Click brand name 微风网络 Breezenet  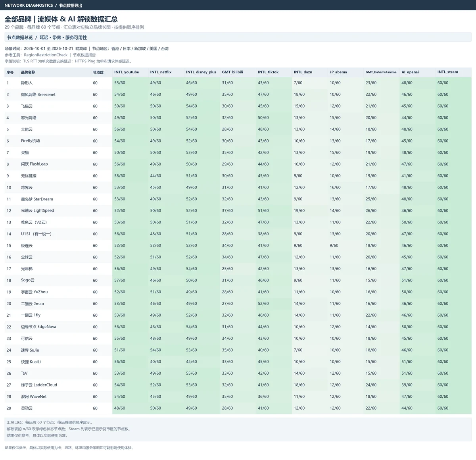[x=38, y=94]
